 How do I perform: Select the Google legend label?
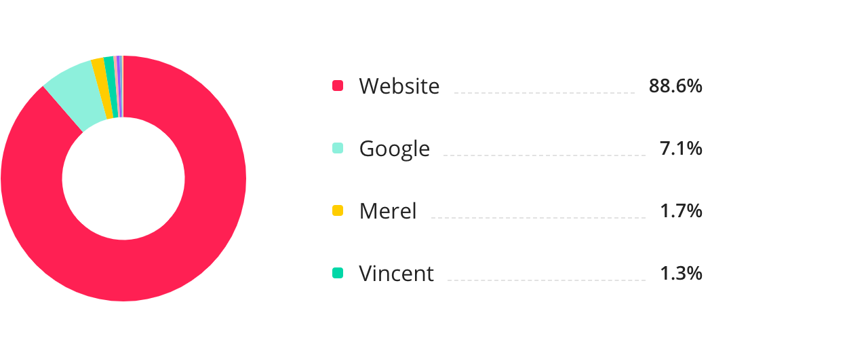click(394, 149)
